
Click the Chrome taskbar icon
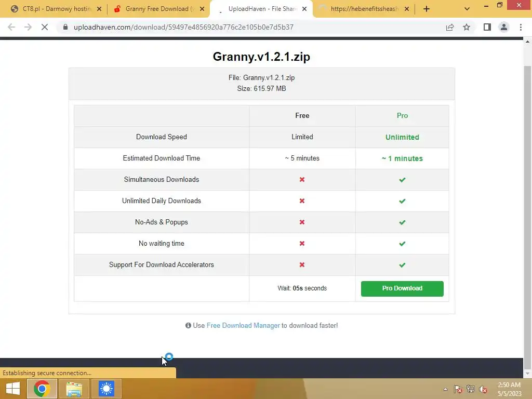42,389
